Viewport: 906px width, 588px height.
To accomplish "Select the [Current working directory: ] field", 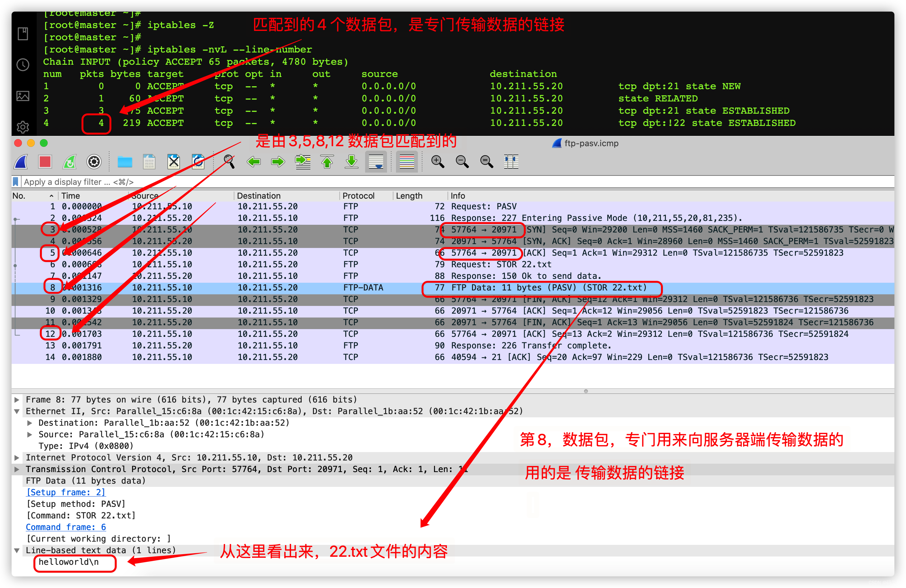I will click(98, 539).
